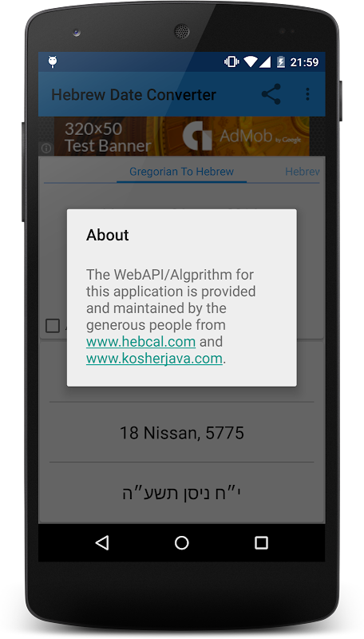Tap the Recent Apps square button
The height and width of the screenshot is (639, 364).
coord(261,542)
